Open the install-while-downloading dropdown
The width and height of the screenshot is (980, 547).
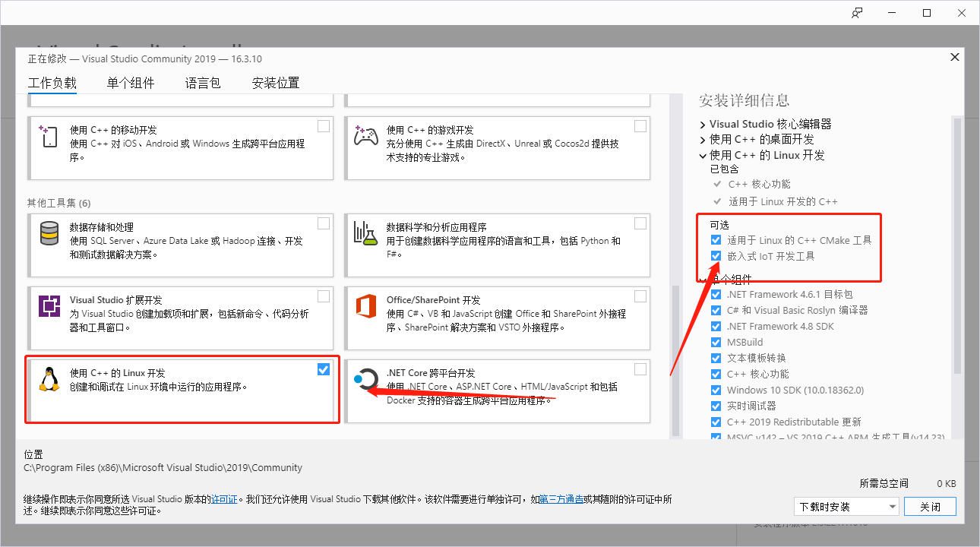(847, 507)
